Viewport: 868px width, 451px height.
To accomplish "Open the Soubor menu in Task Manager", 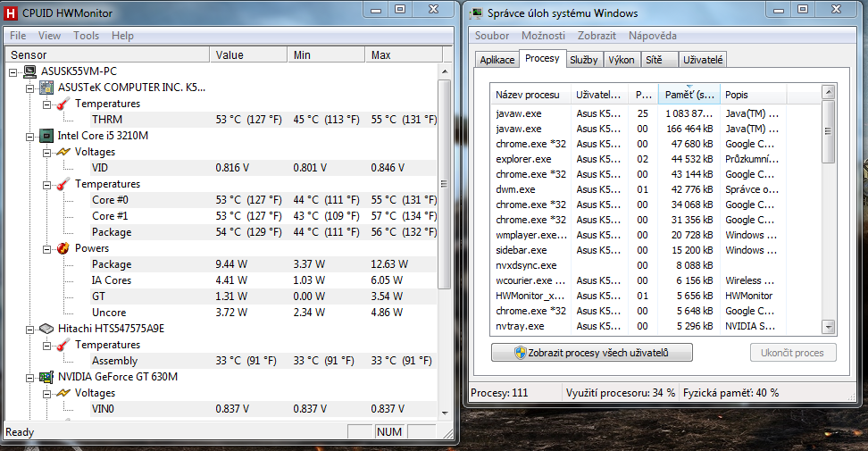I will click(x=491, y=36).
